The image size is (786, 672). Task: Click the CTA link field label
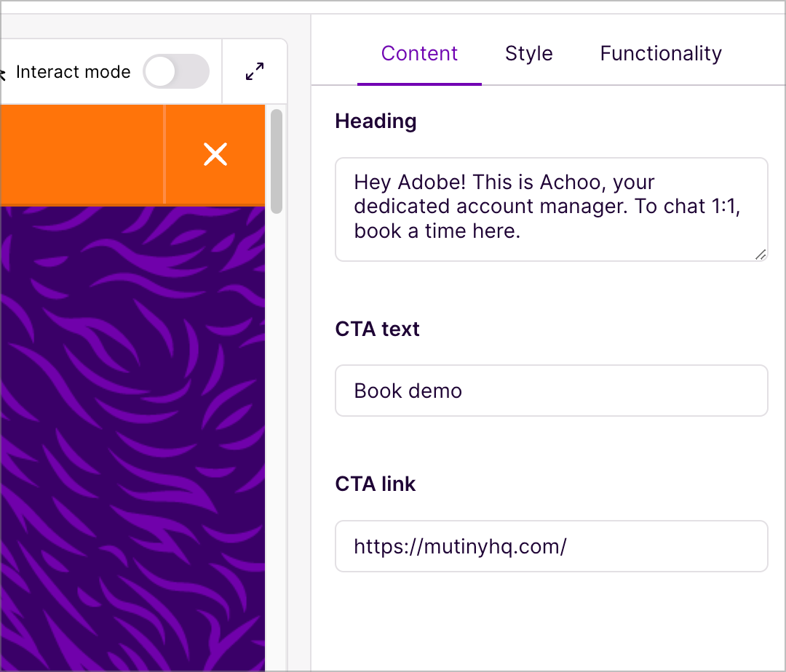376,484
